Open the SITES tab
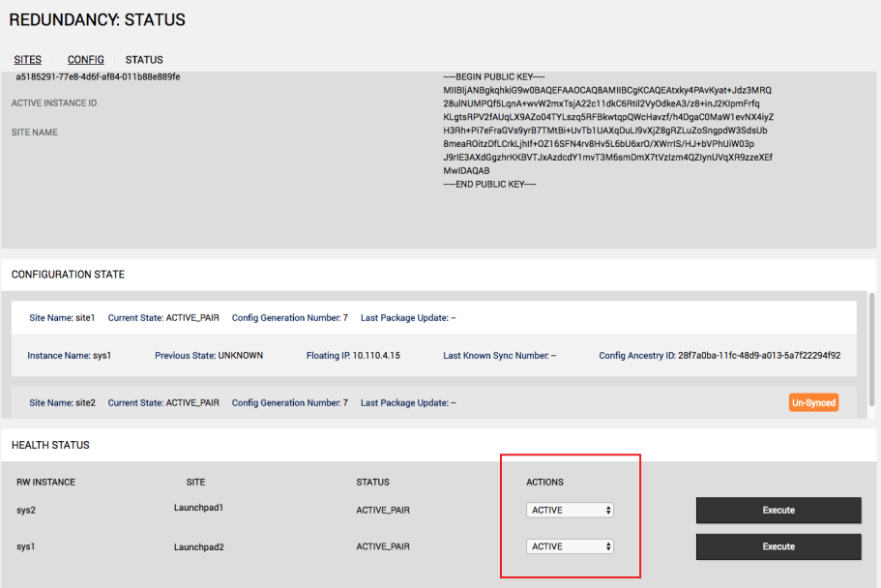This screenshot has width=881, height=588. (27, 60)
